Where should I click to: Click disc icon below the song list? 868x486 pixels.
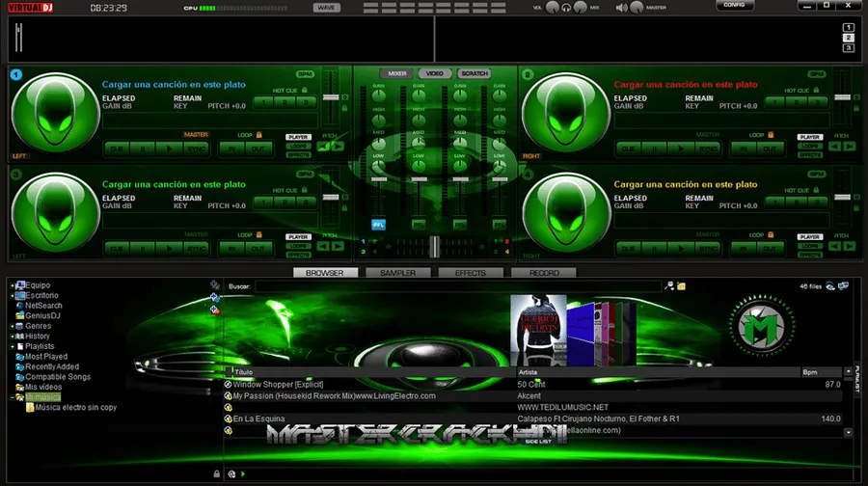point(231,473)
